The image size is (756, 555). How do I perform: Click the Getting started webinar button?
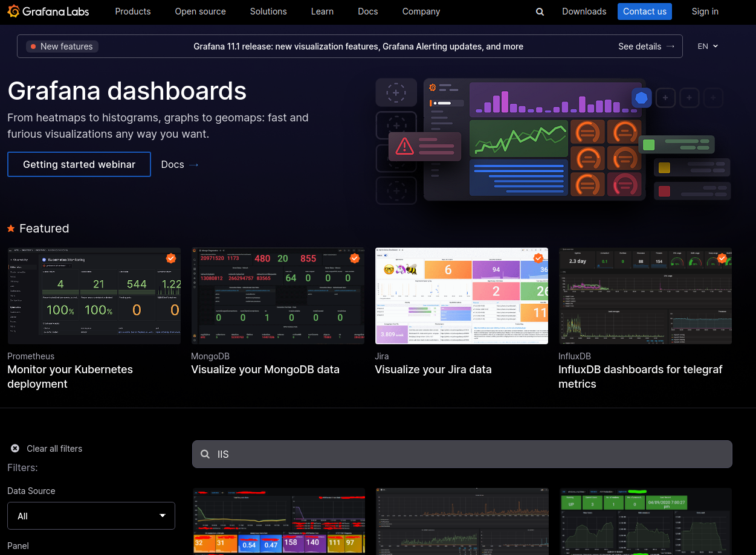pyautogui.click(x=79, y=164)
